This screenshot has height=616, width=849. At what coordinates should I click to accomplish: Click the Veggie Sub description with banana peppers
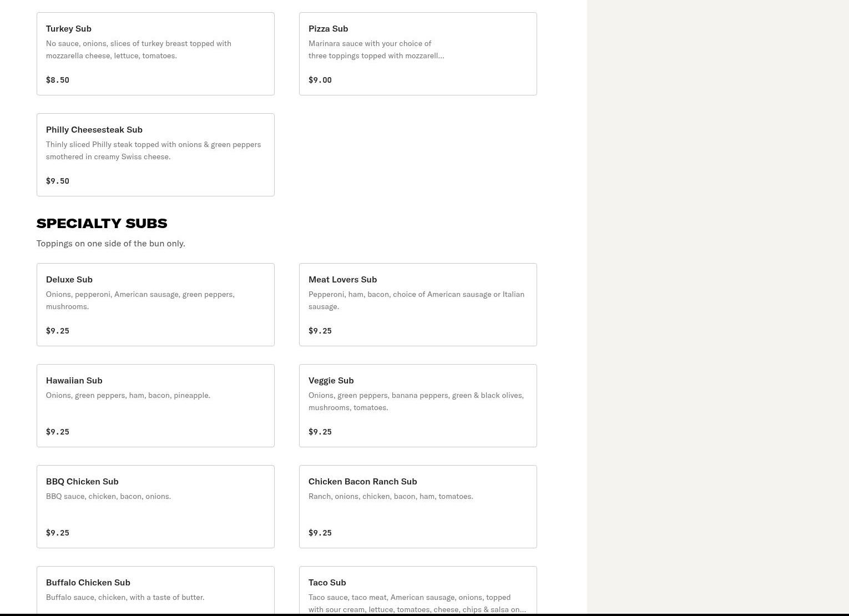[416, 401]
